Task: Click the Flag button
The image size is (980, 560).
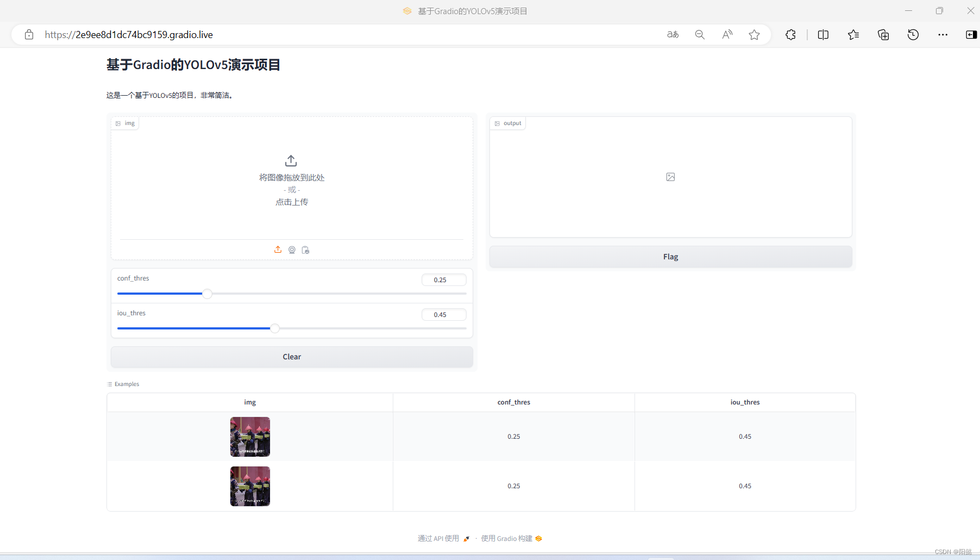Action: [x=671, y=257]
